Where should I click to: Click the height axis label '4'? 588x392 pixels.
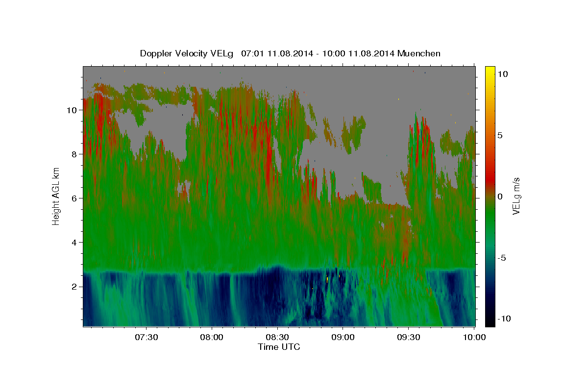click(74, 243)
